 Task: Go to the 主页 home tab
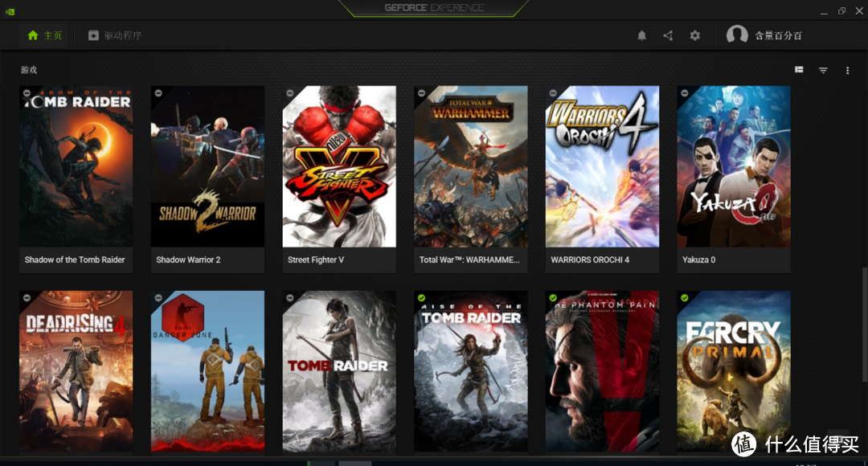pos(44,35)
